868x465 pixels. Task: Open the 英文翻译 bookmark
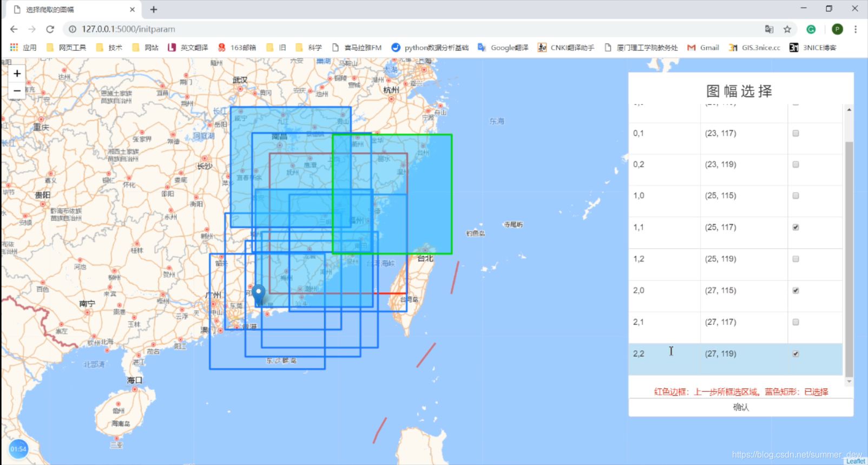point(188,48)
